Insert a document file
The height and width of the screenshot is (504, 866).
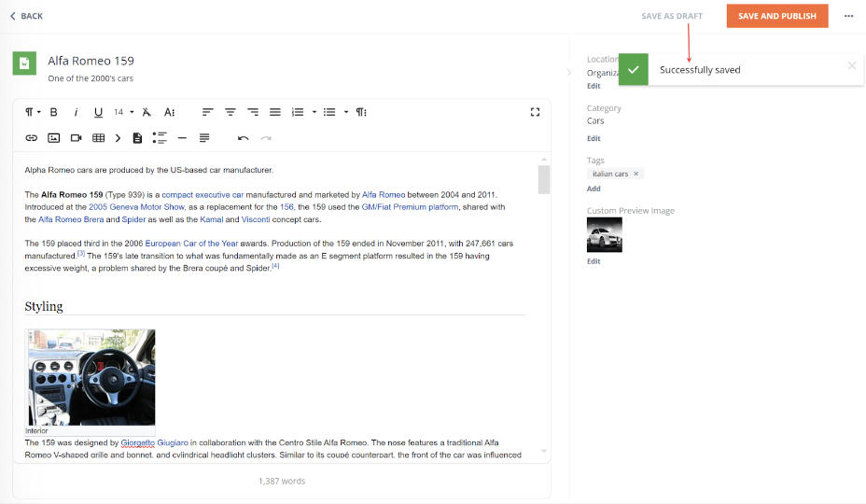point(137,138)
